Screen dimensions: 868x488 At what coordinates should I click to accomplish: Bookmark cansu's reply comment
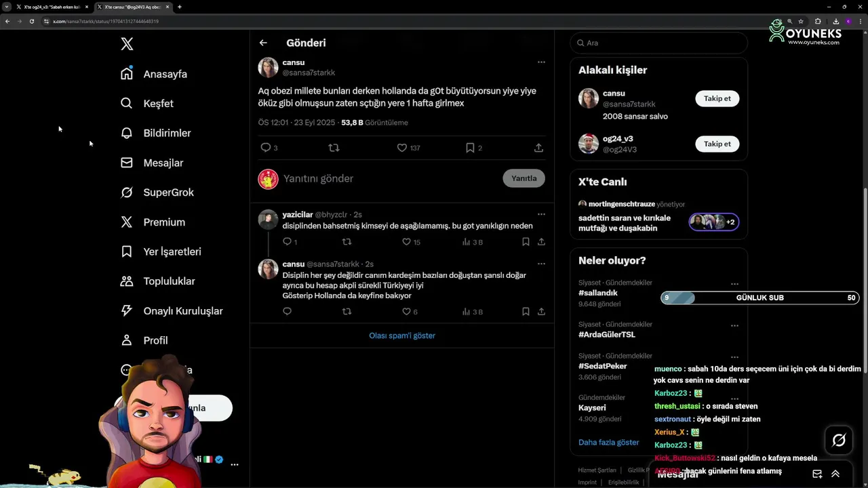pos(526,312)
